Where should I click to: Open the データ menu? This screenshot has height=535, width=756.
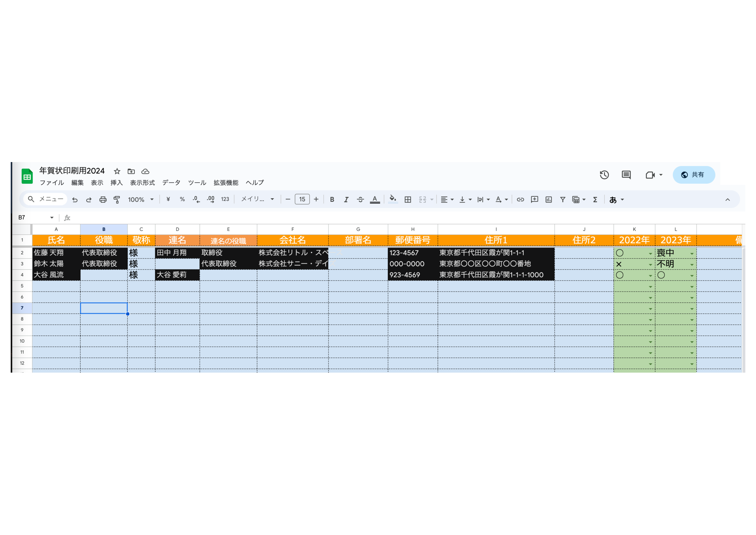click(x=171, y=183)
